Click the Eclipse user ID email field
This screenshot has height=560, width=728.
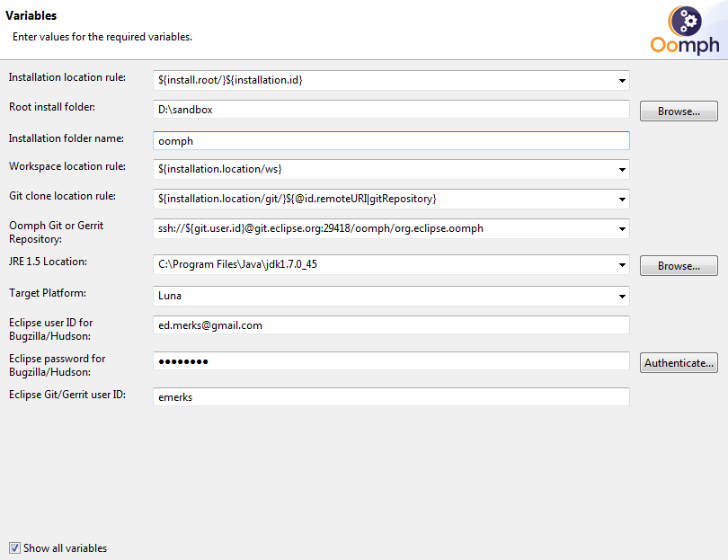click(x=391, y=325)
